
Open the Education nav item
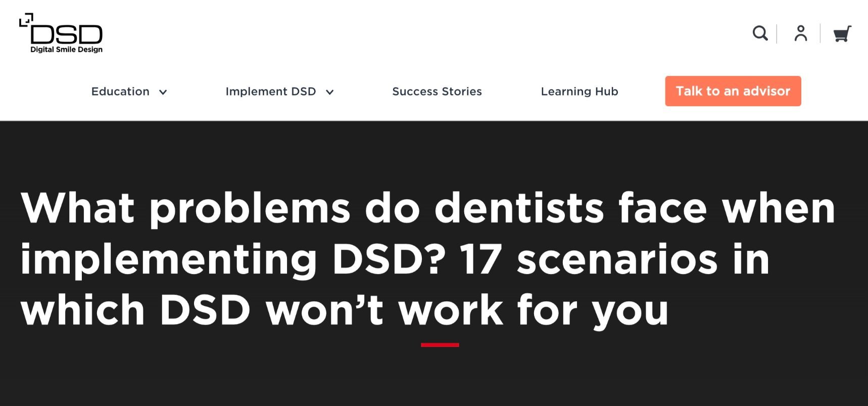pyautogui.click(x=120, y=92)
